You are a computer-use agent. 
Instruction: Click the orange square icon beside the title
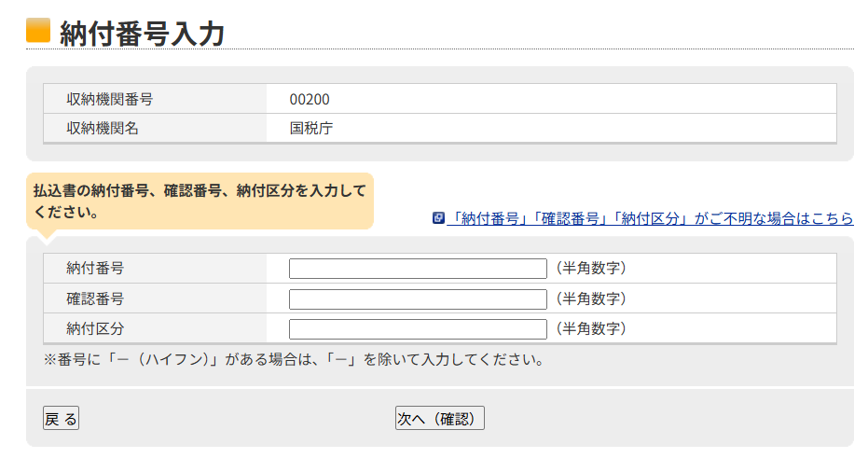pyautogui.click(x=37, y=31)
